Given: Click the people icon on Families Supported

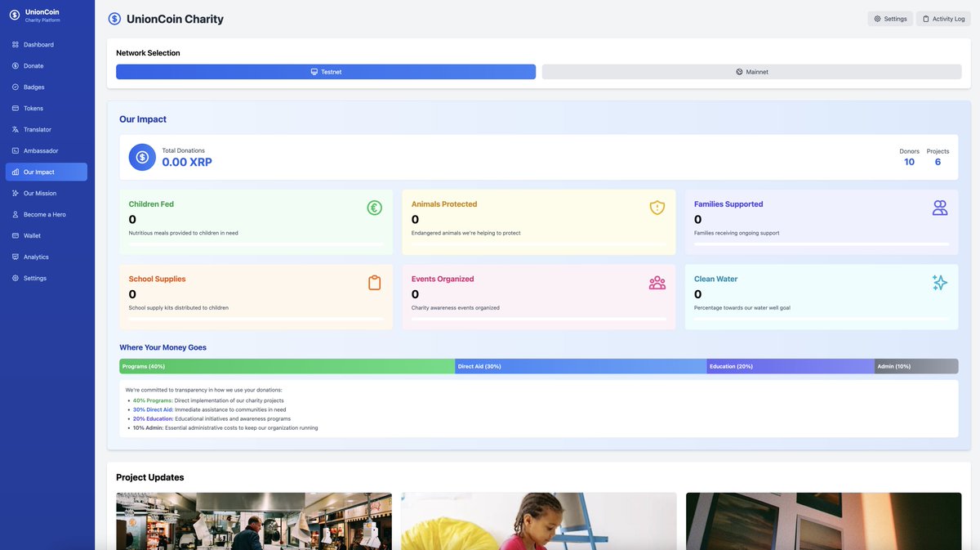Looking at the screenshot, I should pos(940,208).
